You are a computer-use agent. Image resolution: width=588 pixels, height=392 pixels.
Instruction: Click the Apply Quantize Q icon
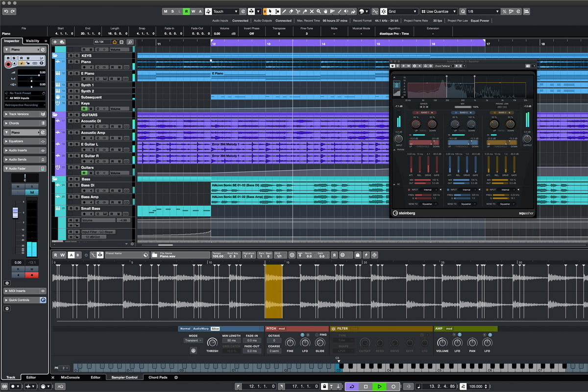(x=463, y=11)
